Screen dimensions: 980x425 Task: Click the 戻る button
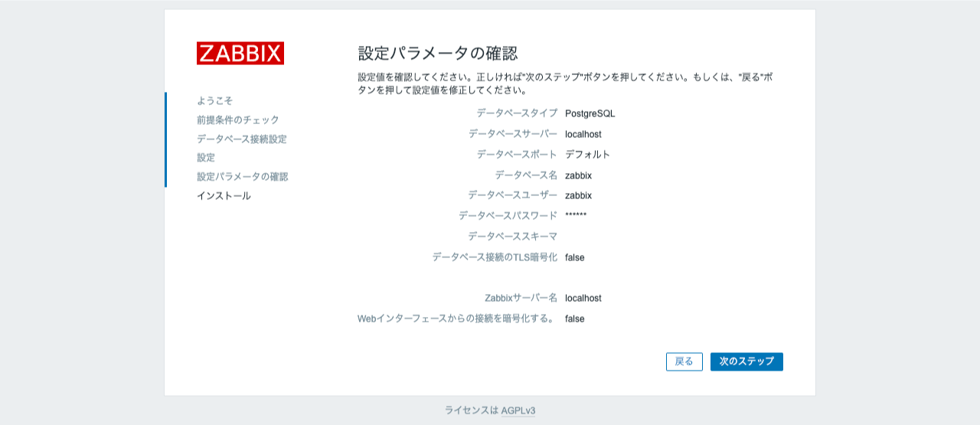click(684, 361)
